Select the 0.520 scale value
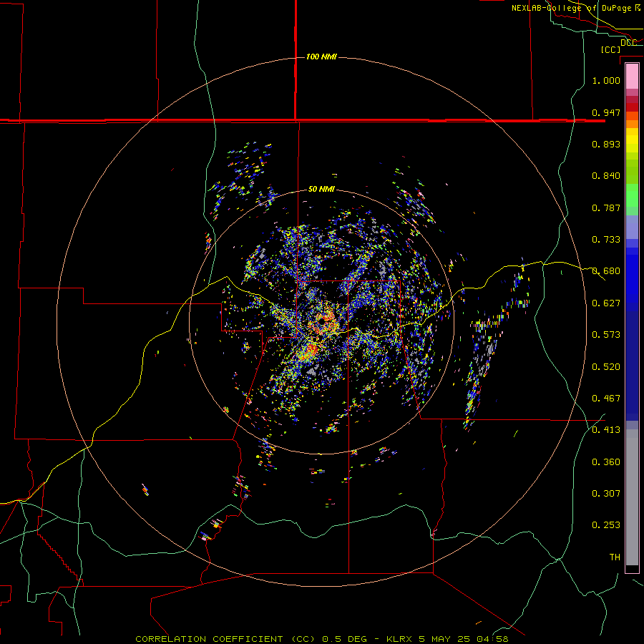 tap(606, 367)
